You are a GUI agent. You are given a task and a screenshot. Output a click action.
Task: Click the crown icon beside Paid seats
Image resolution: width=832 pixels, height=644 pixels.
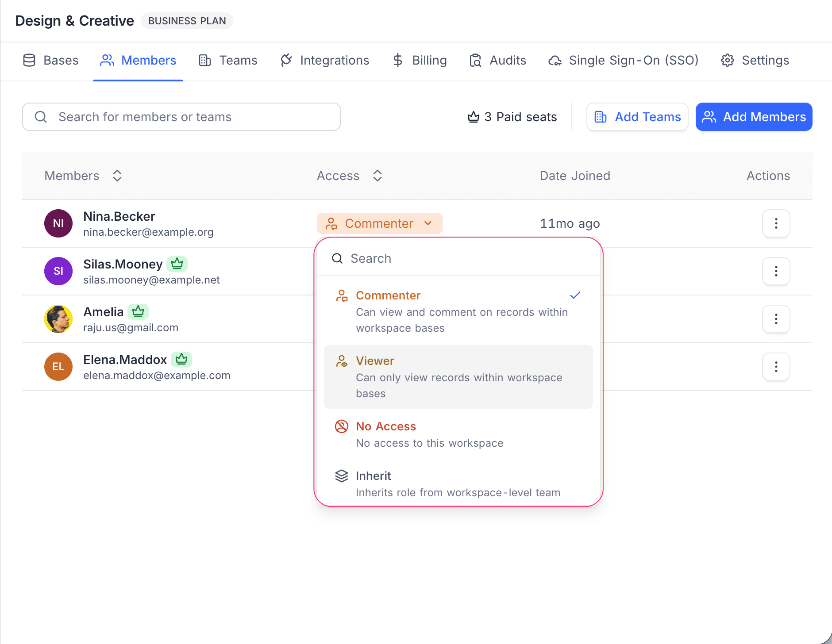474,117
